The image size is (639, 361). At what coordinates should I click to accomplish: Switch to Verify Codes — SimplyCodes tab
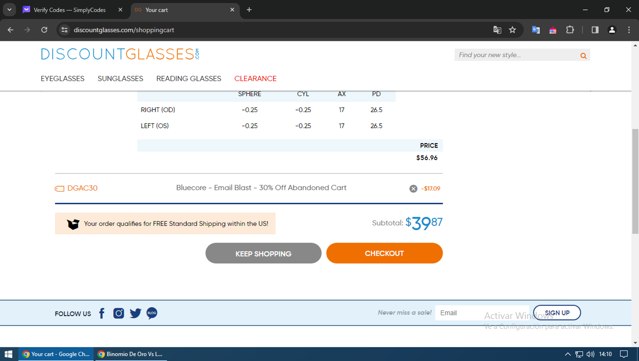tap(69, 10)
